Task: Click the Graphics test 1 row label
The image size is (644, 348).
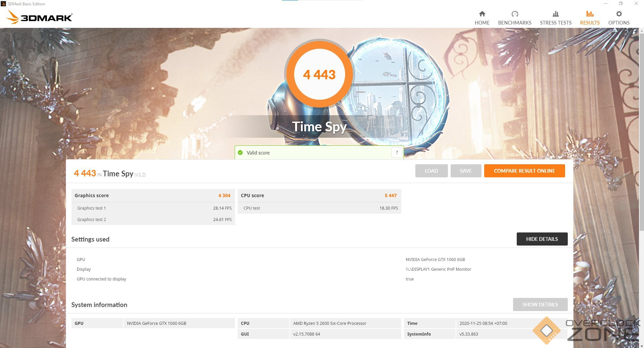Action: 91,208
